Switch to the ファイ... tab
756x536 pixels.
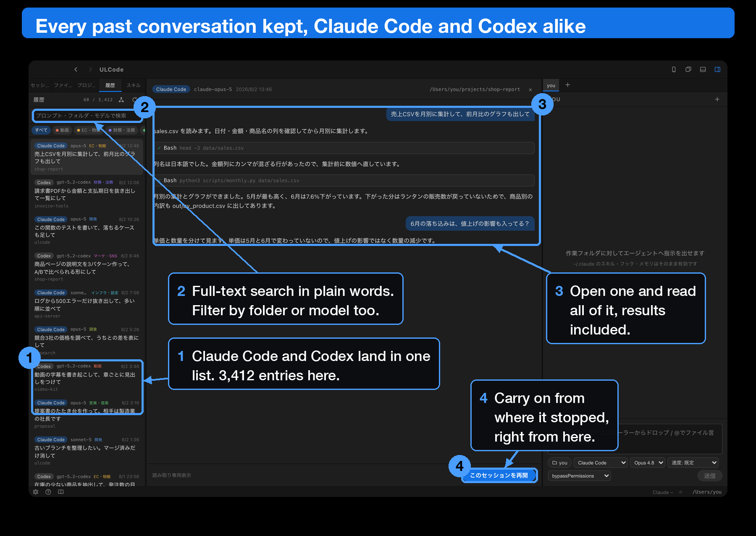click(63, 85)
